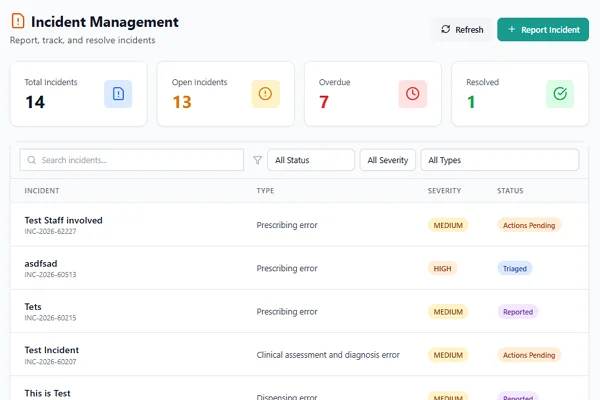600x400 pixels.
Task: Click the funnel filter icon
Action: coord(258,160)
